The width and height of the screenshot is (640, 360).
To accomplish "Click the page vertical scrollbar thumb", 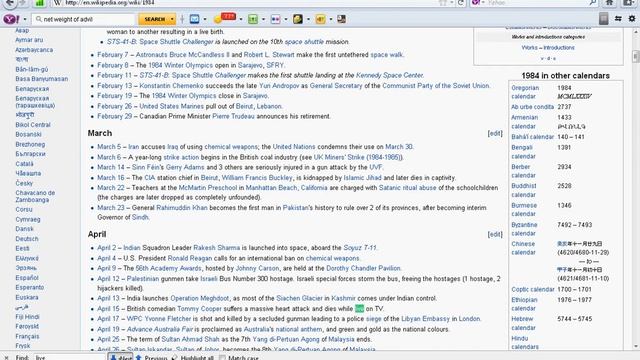I will coord(636,56).
